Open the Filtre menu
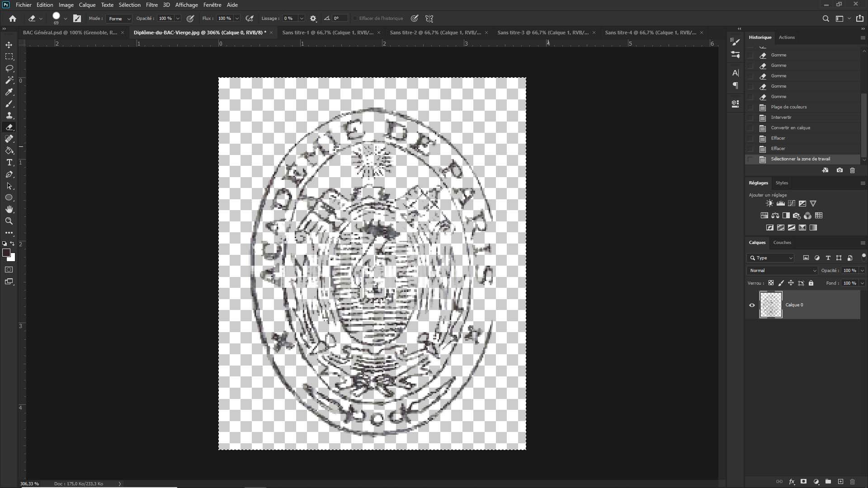Viewport: 868px width, 488px height. pyautogui.click(x=151, y=5)
